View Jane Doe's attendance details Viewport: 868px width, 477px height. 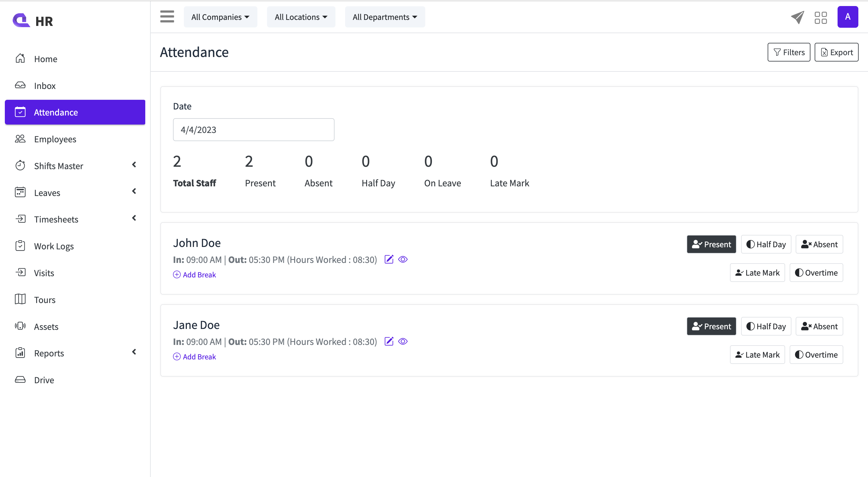click(403, 341)
